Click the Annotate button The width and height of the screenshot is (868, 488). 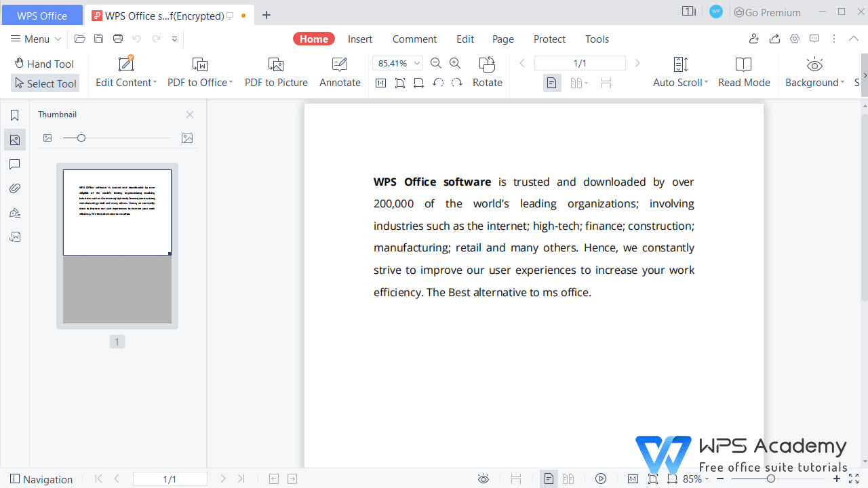tap(340, 73)
